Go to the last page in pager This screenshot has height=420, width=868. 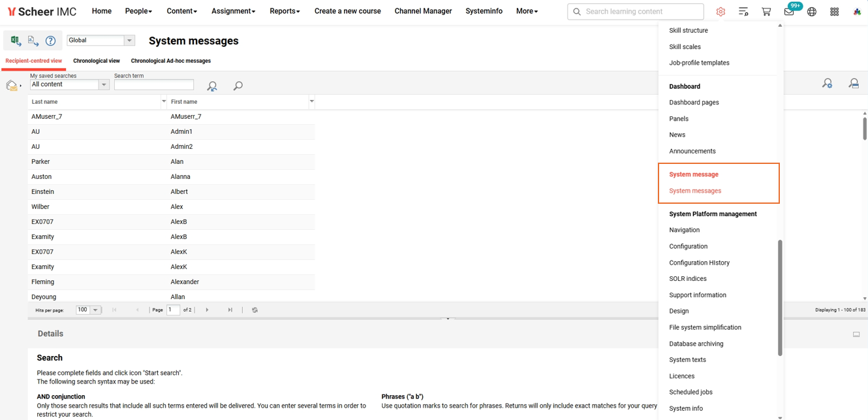230,310
